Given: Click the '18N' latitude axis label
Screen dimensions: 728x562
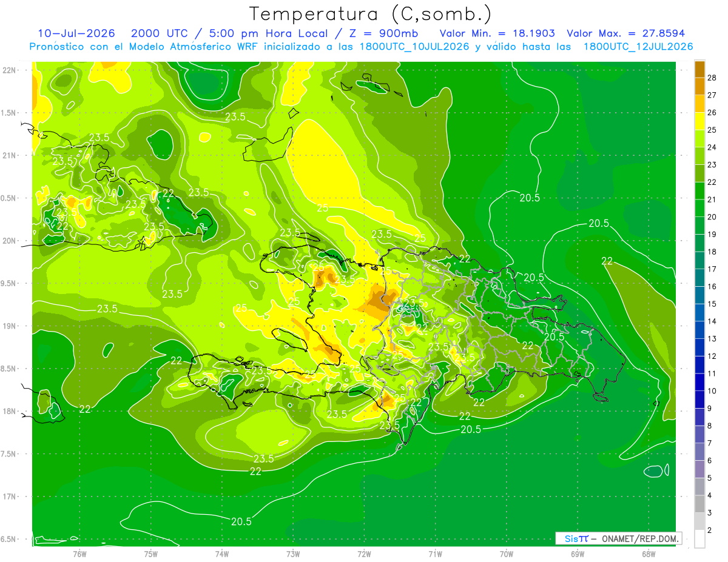Looking at the screenshot, I should 9,411.
